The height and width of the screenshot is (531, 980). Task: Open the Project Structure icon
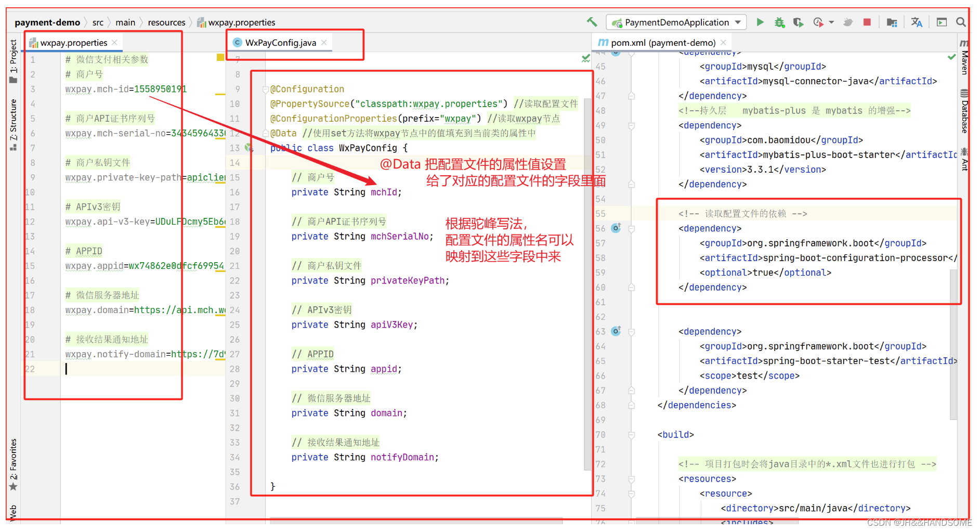[892, 22]
